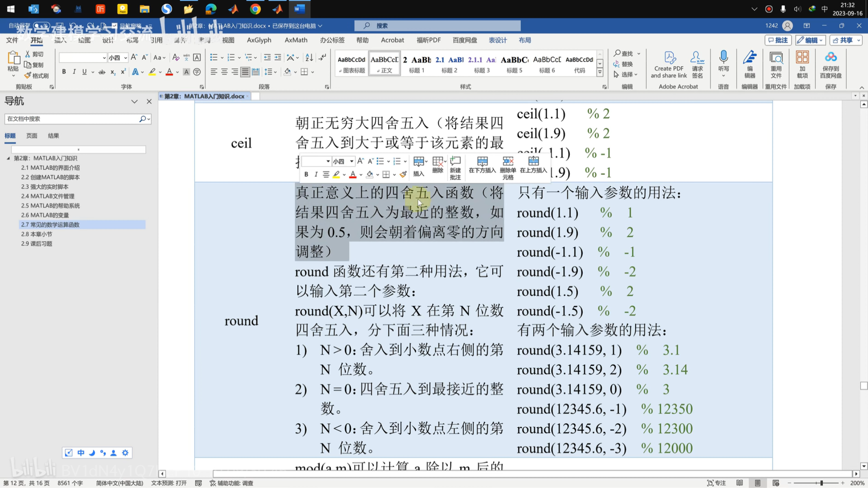This screenshot has height=488, width=868.
Task: Open the 引用 ribbon tab
Action: [x=156, y=40]
